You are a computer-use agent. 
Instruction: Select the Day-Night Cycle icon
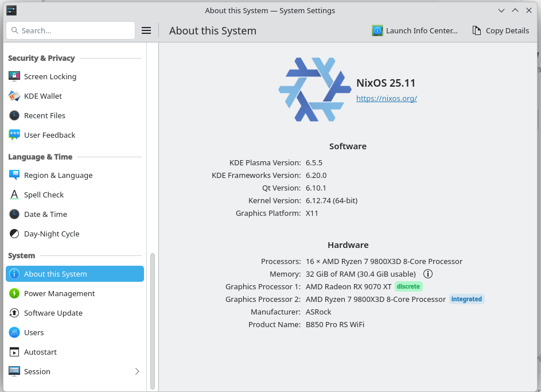coord(14,234)
